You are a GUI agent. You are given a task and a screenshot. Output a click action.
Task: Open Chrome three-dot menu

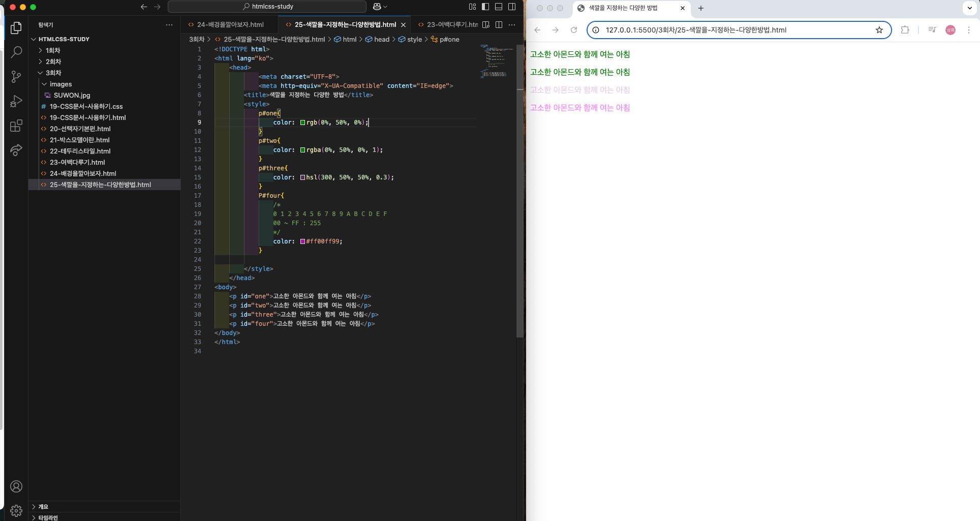(x=969, y=30)
